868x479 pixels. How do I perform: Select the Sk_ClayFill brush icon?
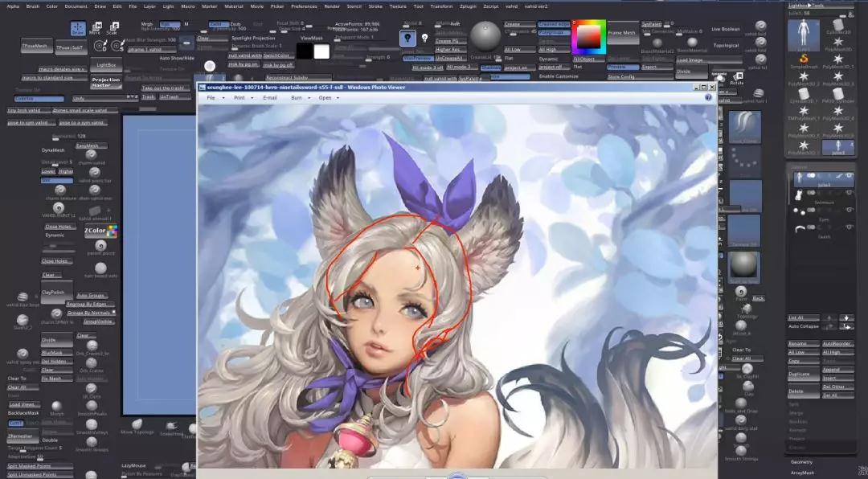tap(747, 369)
